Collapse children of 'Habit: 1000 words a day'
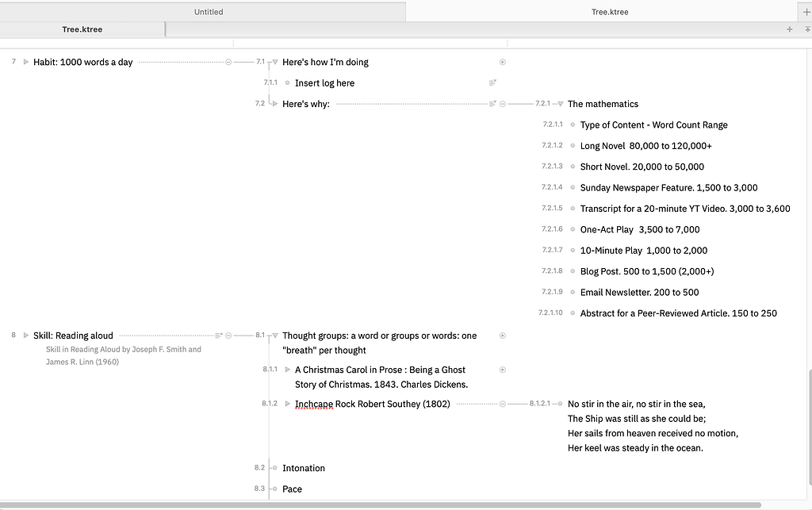Image resolution: width=812 pixels, height=510 pixels. [228, 61]
